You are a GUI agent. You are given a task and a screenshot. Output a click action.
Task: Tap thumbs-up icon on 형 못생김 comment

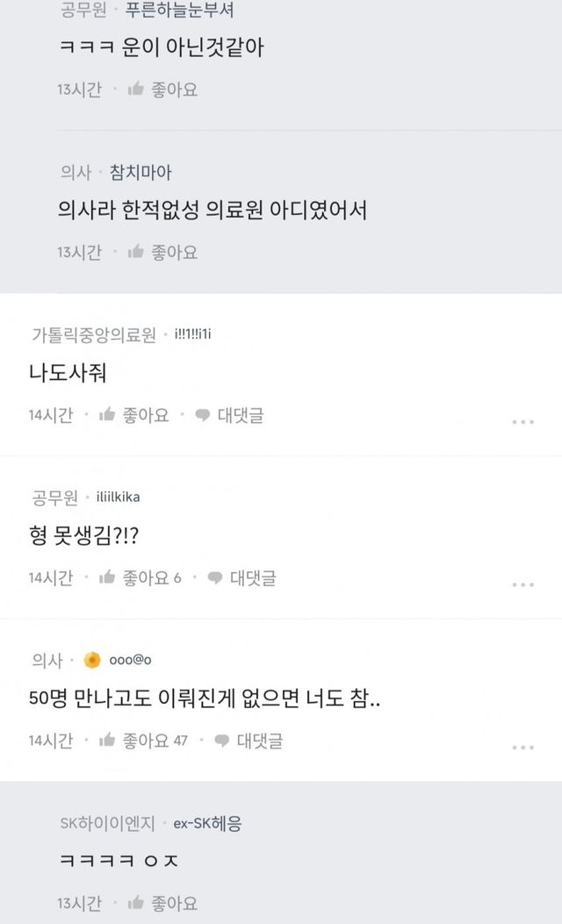click(x=108, y=577)
